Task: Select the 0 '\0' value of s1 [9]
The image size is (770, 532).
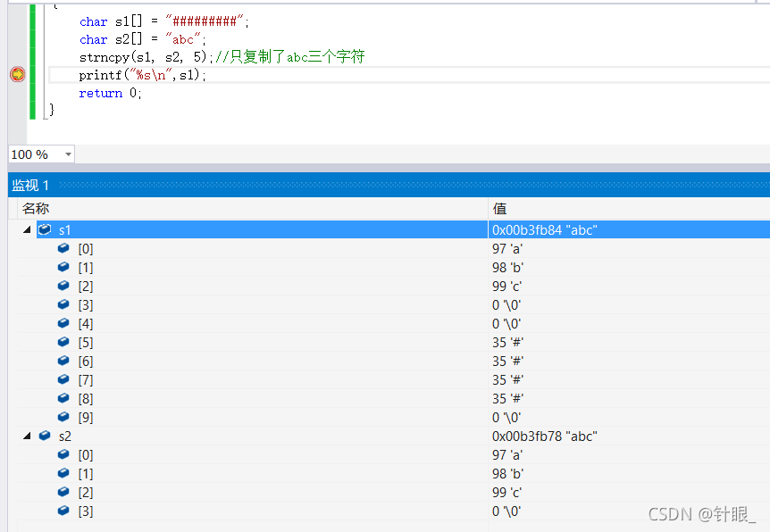Action: click(506, 418)
